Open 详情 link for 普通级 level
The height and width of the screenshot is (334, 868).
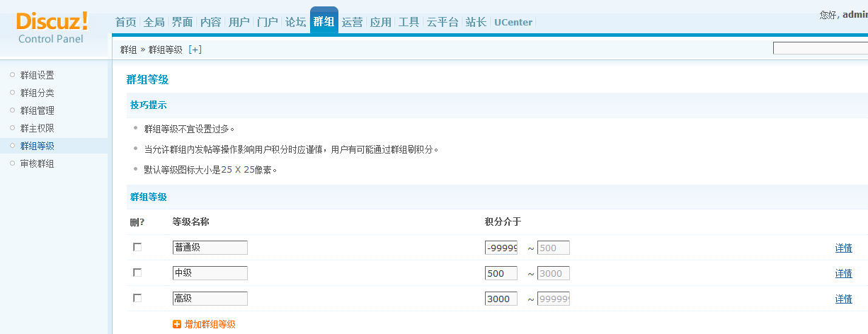pos(843,248)
